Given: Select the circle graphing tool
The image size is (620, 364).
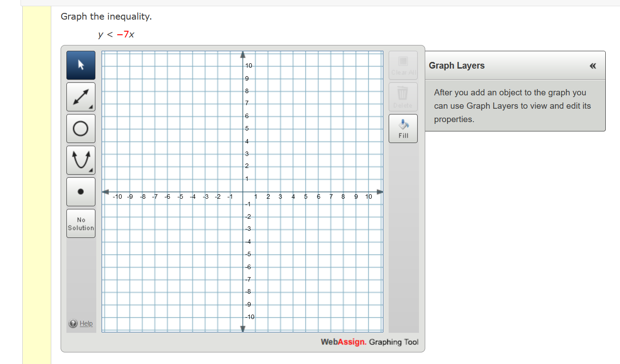Looking at the screenshot, I should tap(81, 128).
